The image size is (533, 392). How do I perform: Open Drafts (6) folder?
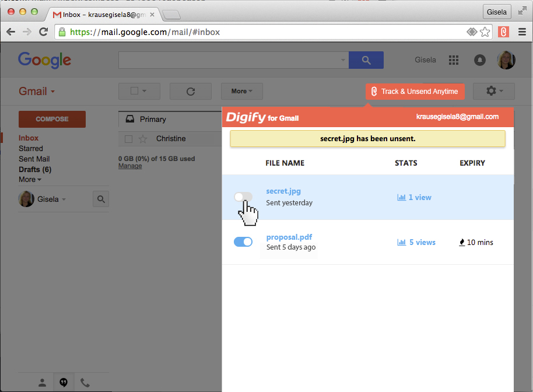point(35,169)
